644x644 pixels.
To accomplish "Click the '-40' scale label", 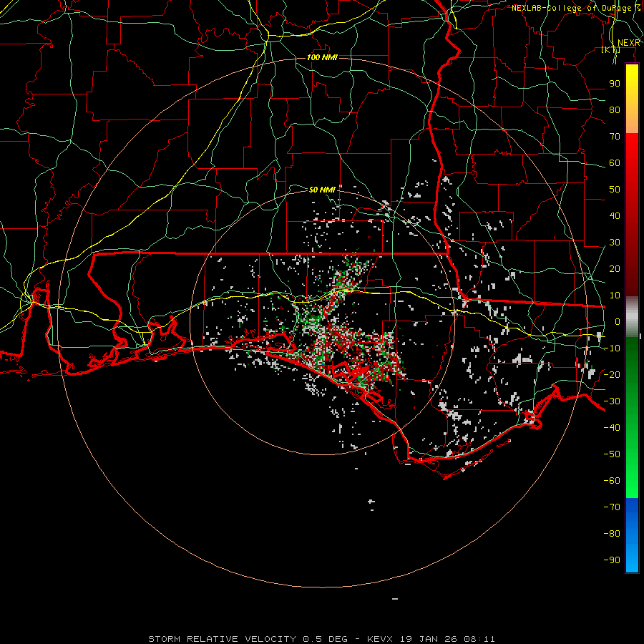I will point(612,428).
